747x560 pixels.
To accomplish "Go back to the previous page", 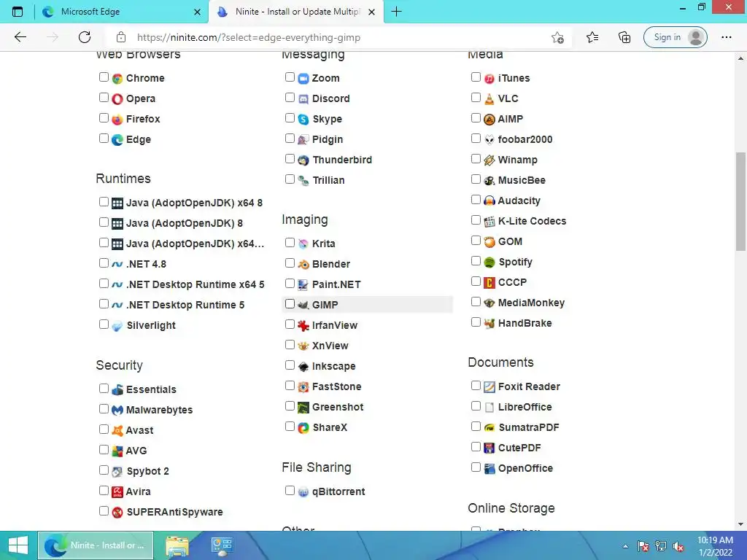I will pyautogui.click(x=20, y=37).
